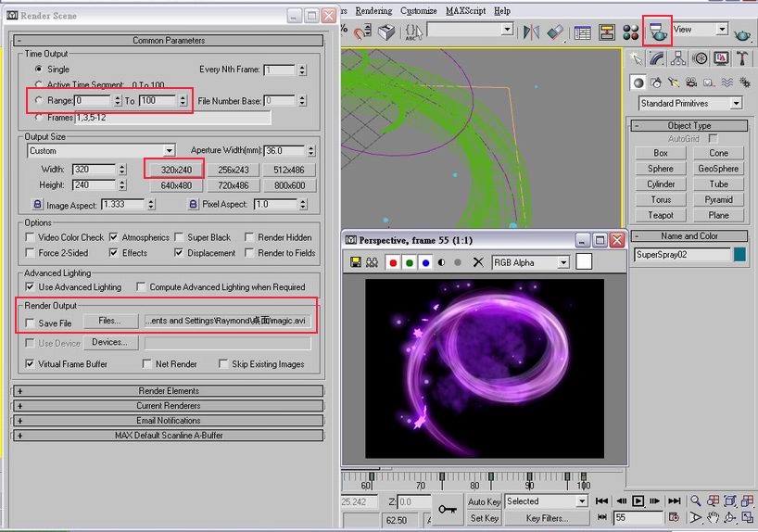Viewport: 758px width, 532px height.
Task: Enable the Save File checkbox
Action: click(x=31, y=323)
